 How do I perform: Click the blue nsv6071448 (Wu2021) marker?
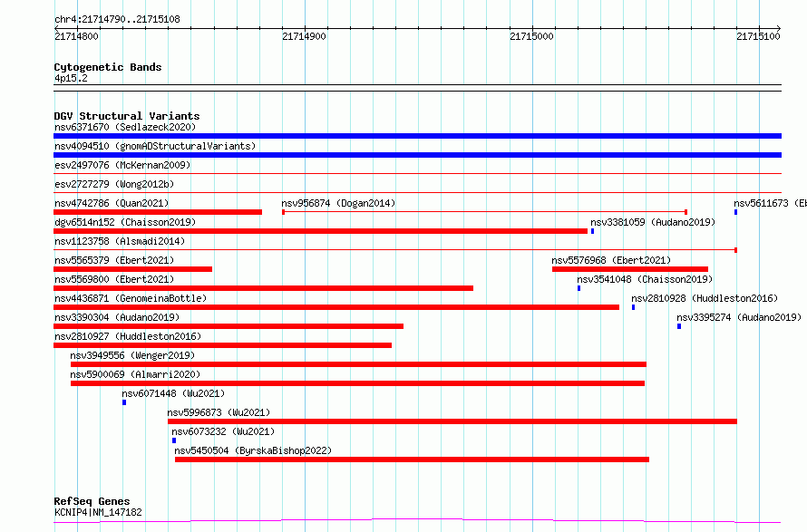[124, 402]
